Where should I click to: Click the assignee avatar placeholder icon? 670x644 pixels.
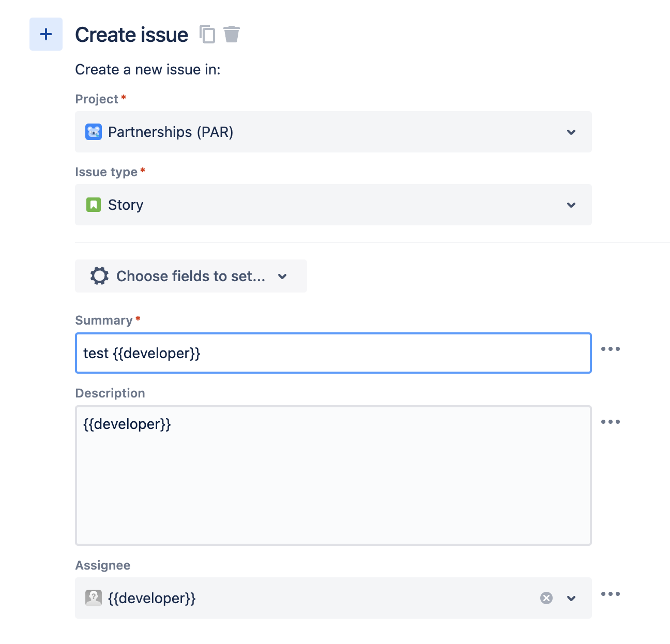tap(94, 598)
